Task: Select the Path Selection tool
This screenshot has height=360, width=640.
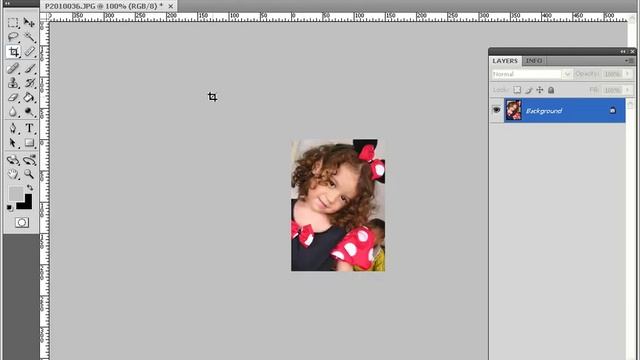Action: [x=13, y=143]
